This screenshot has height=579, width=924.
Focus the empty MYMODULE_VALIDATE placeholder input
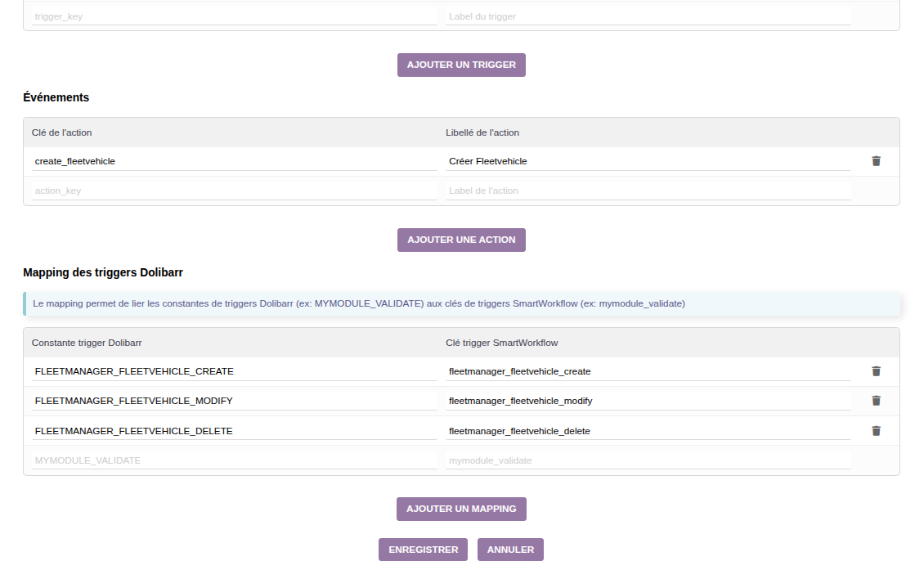(x=234, y=460)
